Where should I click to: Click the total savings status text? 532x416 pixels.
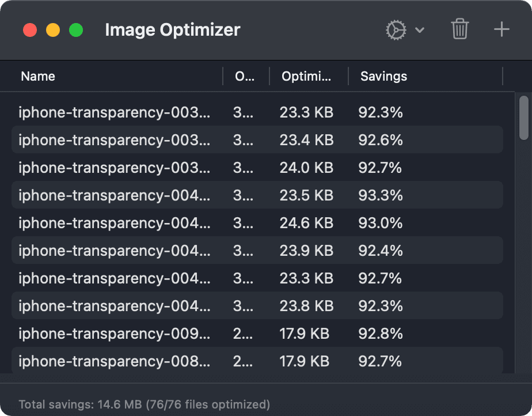144,404
